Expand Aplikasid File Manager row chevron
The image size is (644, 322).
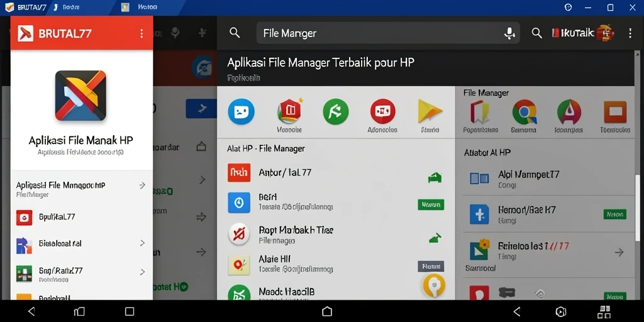[142, 186]
